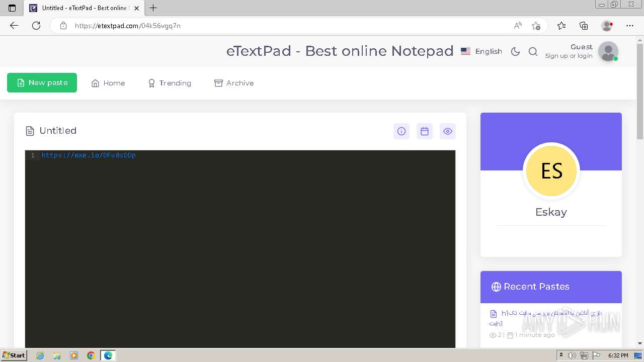Open the Eskay profile name
The image size is (644, 362).
[x=551, y=212]
